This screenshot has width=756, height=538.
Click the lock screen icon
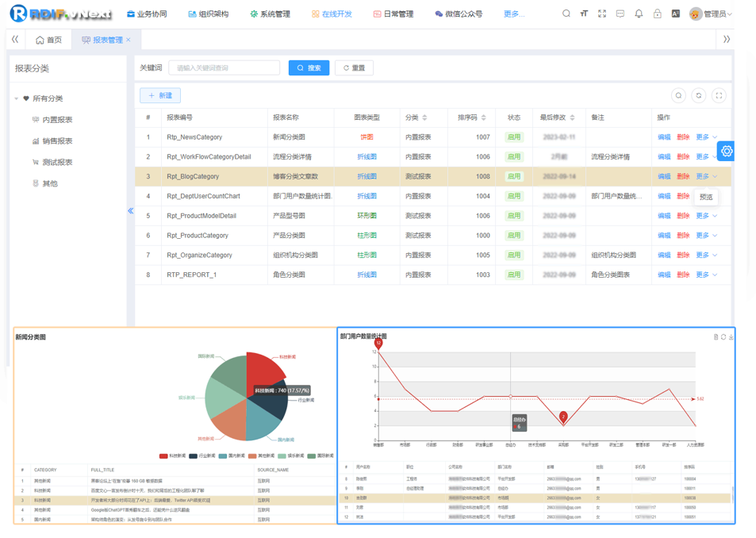(657, 13)
